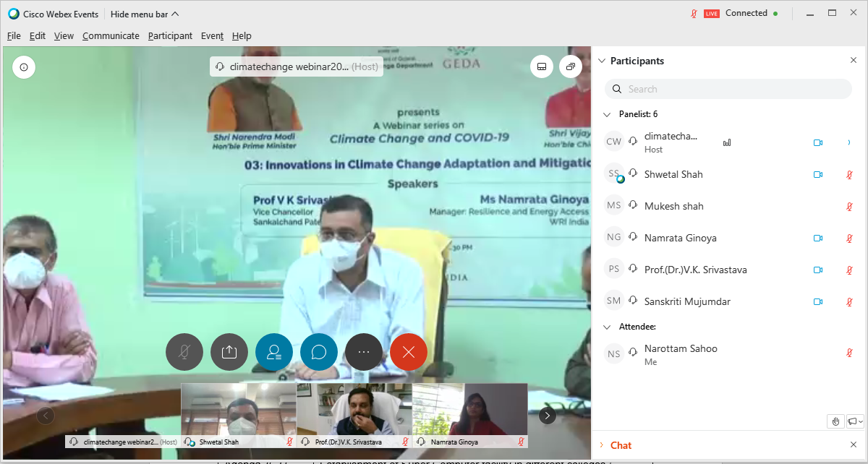Select Shwetal Shah SS avatar
The width and height of the screenshot is (868, 464).
pyautogui.click(x=614, y=173)
